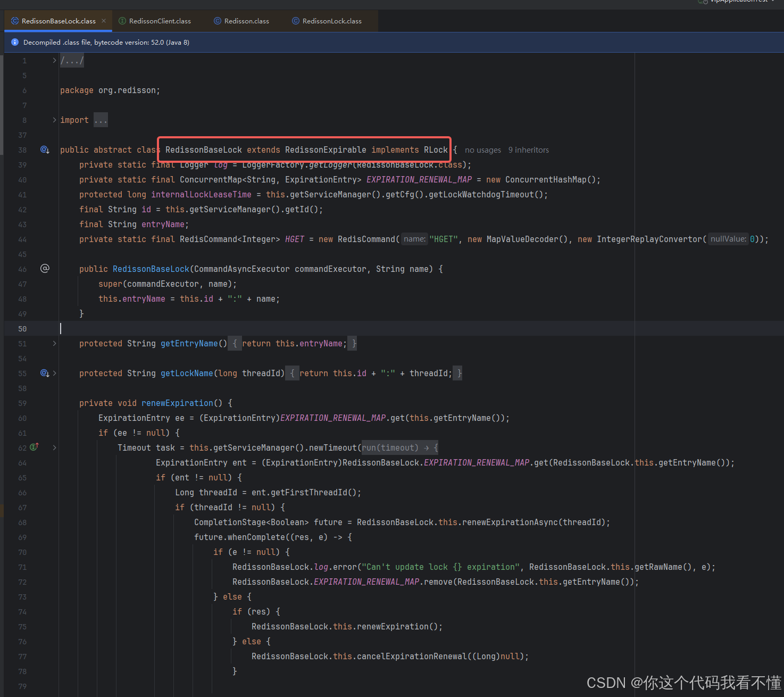Click the 'nullValue:' parameter hint
This screenshot has width=784, height=697.
click(729, 239)
